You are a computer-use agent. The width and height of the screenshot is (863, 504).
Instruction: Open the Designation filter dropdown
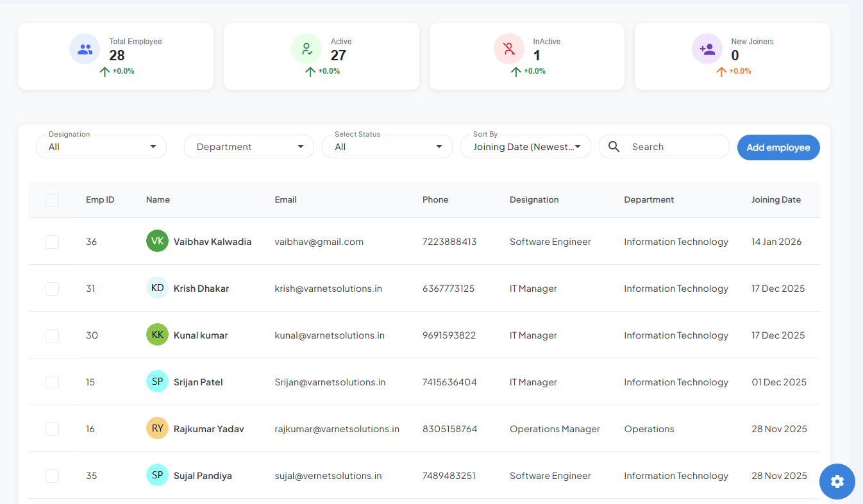(x=101, y=147)
